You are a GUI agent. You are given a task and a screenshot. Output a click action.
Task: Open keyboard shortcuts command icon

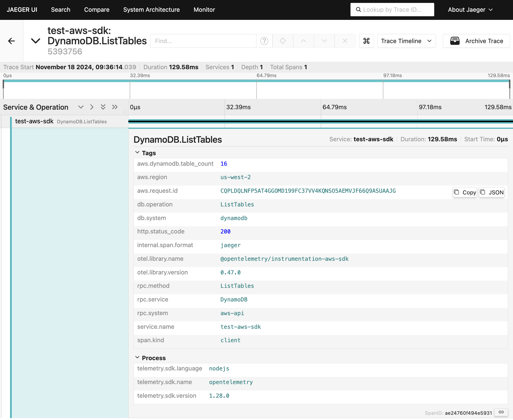[x=366, y=41]
